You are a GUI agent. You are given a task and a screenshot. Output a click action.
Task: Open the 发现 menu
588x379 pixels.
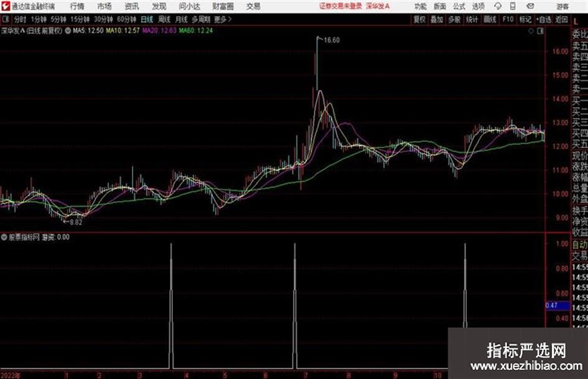159,6
